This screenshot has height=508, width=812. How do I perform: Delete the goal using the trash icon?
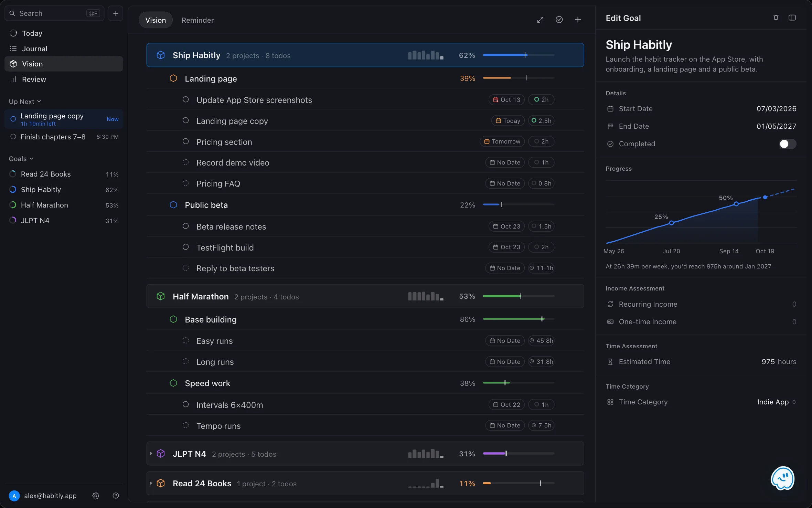pyautogui.click(x=776, y=18)
